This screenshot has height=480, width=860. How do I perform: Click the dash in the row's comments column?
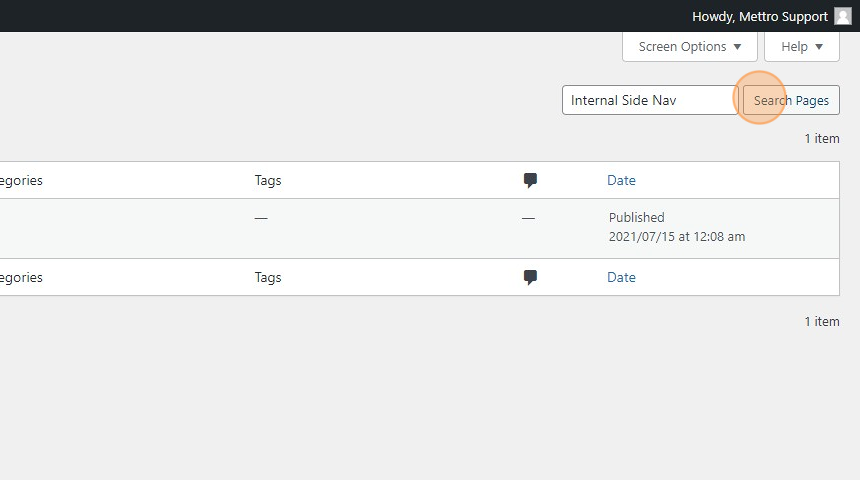click(x=528, y=218)
